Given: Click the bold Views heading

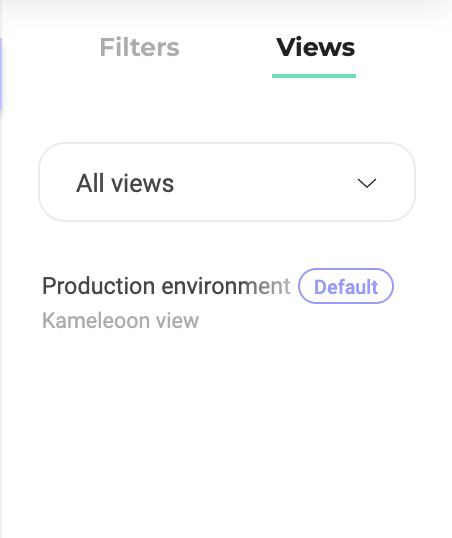Looking at the screenshot, I should [315, 47].
